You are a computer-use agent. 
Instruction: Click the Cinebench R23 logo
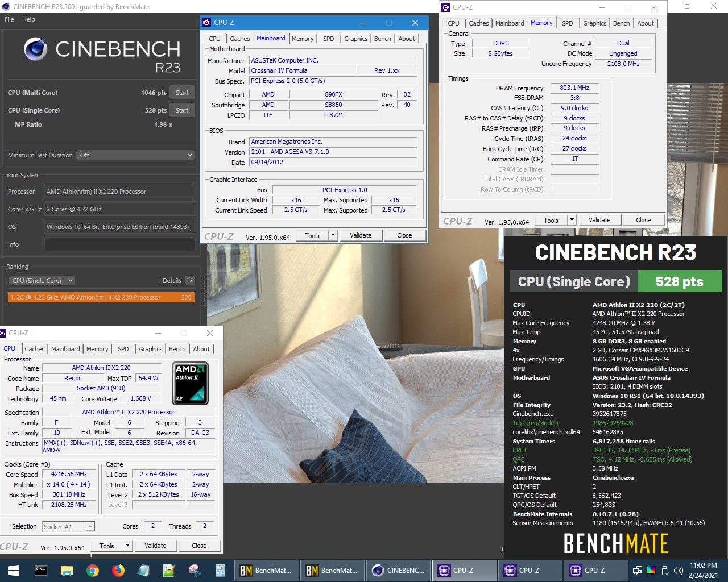[x=102, y=56]
